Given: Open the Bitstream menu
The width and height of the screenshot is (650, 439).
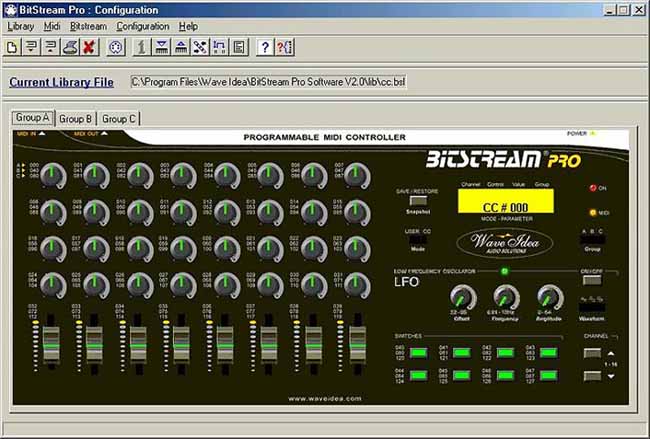Looking at the screenshot, I should (88, 27).
